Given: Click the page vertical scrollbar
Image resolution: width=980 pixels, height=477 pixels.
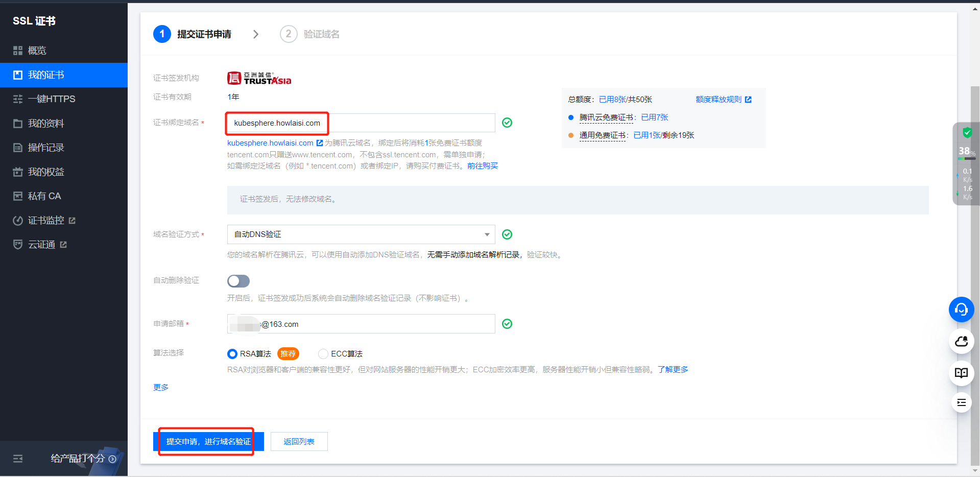Looking at the screenshot, I should [975, 255].
